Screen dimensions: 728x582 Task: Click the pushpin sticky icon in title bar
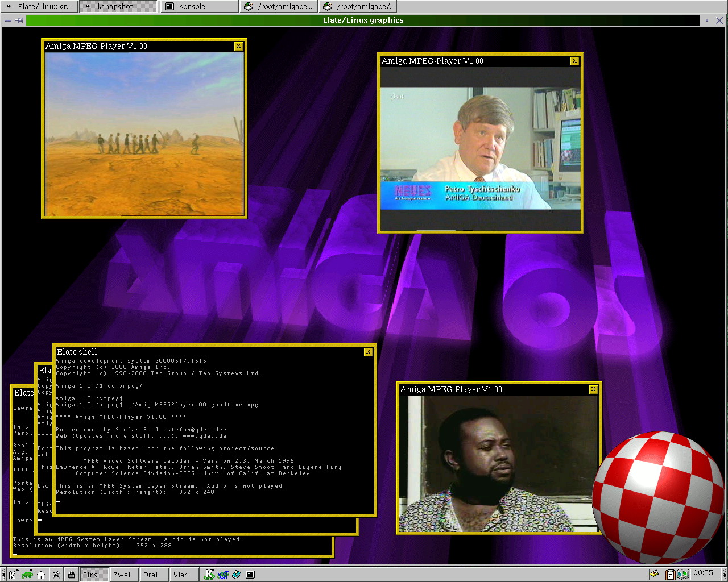click(19, 20)
